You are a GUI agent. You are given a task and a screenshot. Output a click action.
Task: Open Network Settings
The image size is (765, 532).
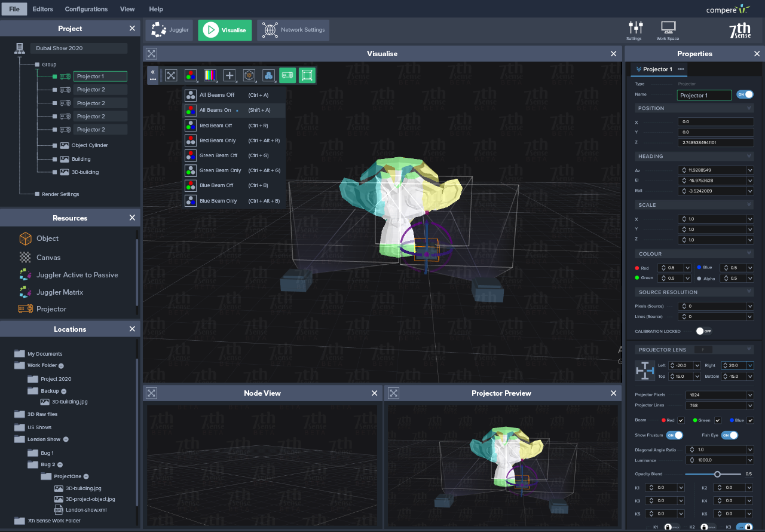tap(293, 30)
